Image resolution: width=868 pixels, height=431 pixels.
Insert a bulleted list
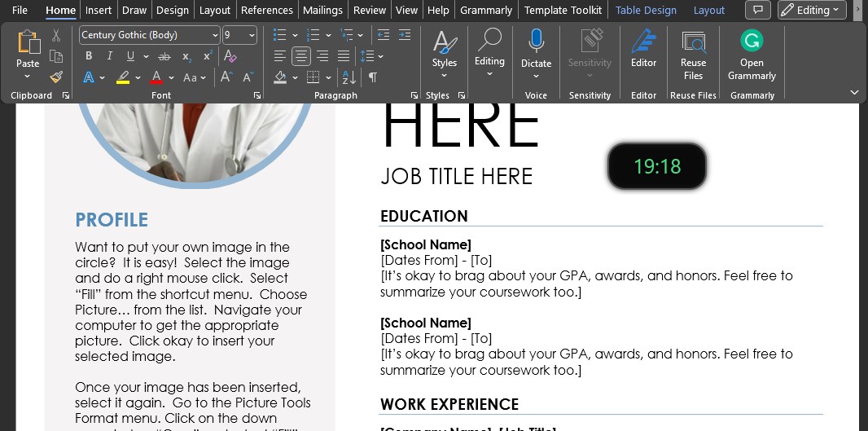pos(280,36)
